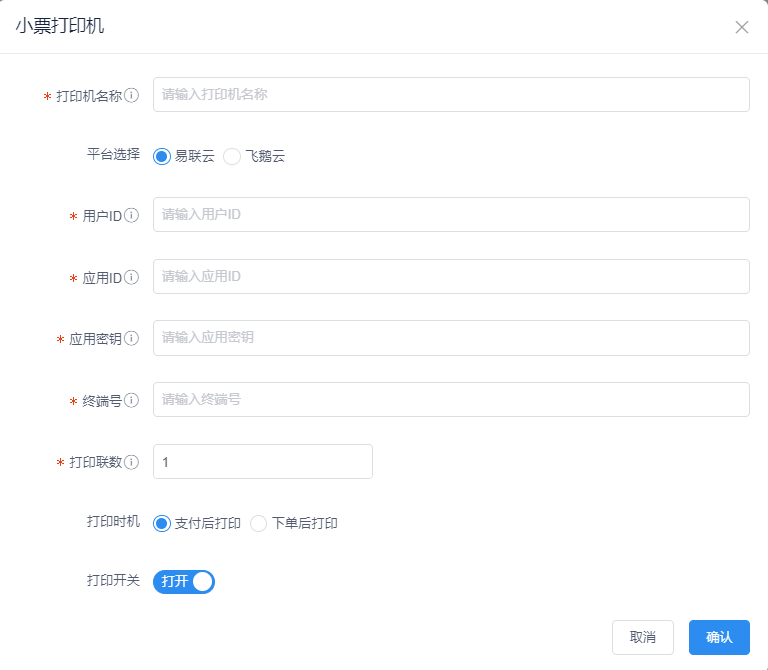Focus the 用户ID input field
This screenshot has height=670, width=768.
451,215
